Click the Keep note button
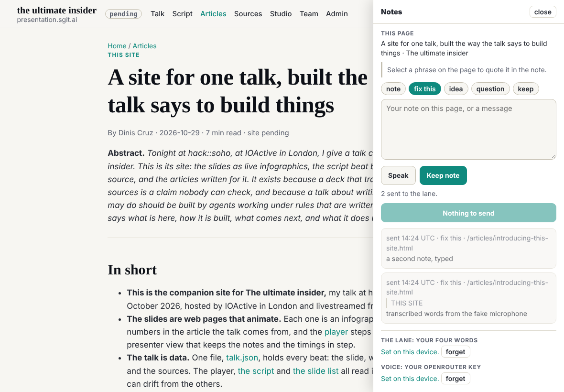The image size is (564, 392). (x=443, y=175)
